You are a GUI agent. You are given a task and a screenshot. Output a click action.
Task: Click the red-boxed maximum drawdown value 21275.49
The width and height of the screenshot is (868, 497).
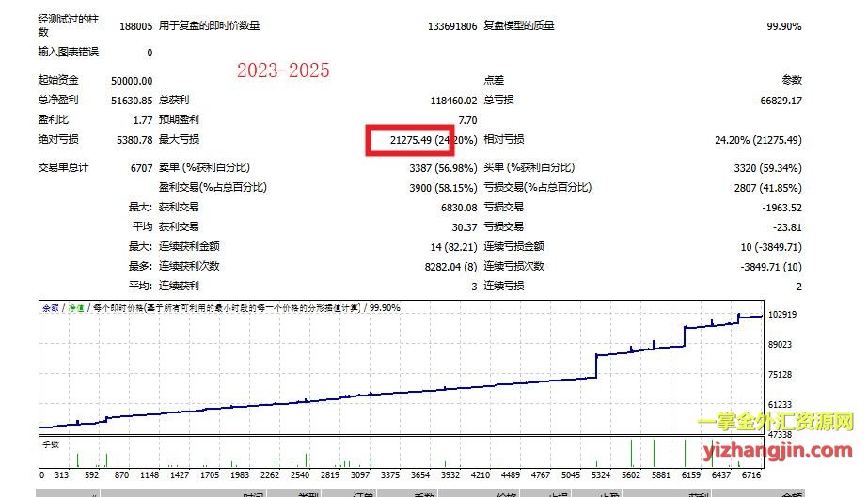[x=400, y=140]
